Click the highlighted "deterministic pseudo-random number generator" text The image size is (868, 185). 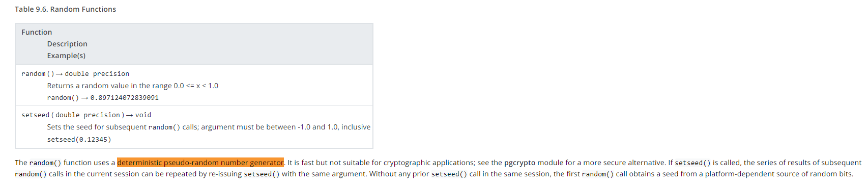pyautogui.click(x=200, y=163)
